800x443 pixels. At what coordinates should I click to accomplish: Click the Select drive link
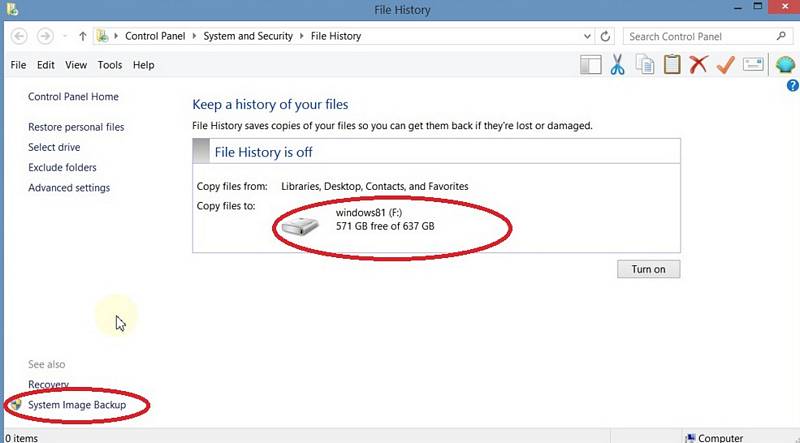coord(54,147)
